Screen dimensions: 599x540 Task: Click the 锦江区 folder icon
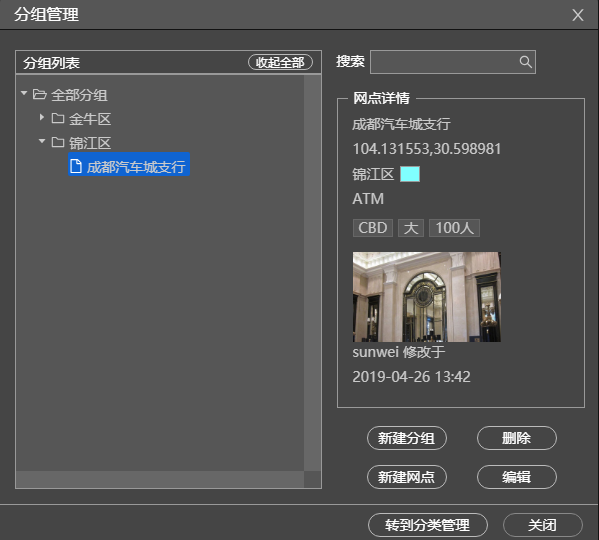pyautogui.click(x=58, y=142)
